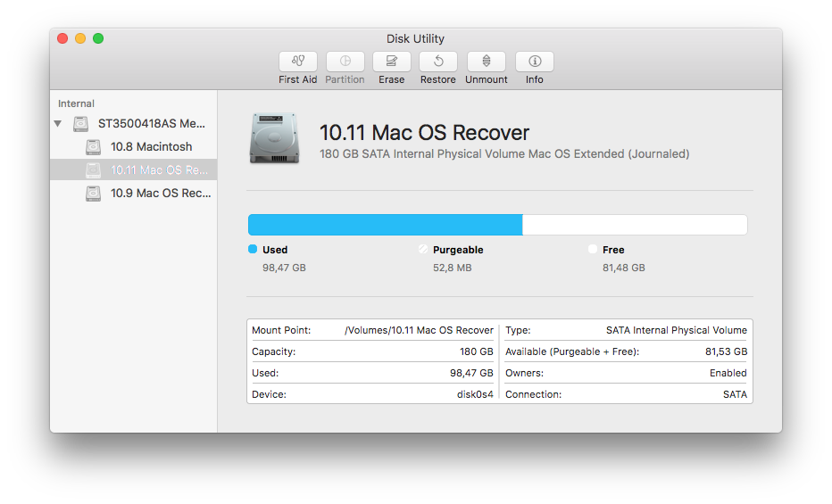The image size is (832, 504).
Task: Collapse the ST3500418AS disk tree
Action: click(x=58, y=123)
